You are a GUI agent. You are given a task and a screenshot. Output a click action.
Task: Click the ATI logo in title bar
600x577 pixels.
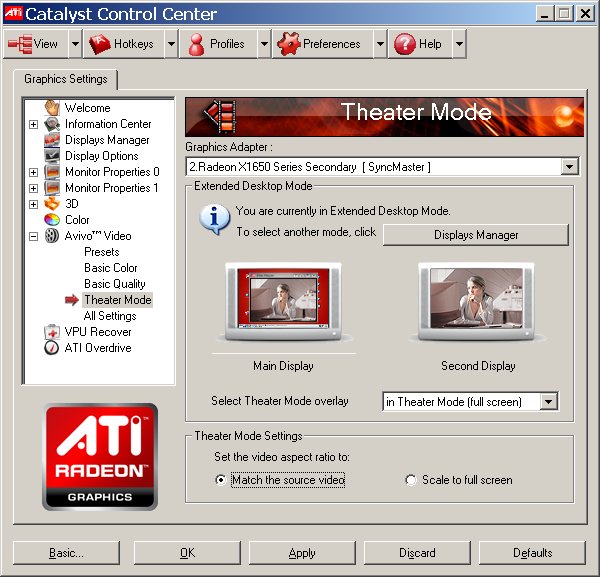tap(13, 13)
